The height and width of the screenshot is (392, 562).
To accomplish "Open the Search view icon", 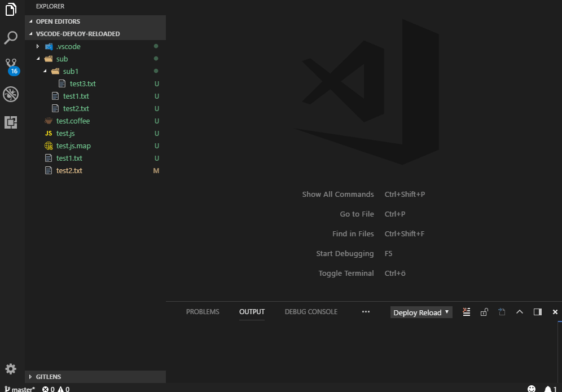I will [x=11, y=38].
